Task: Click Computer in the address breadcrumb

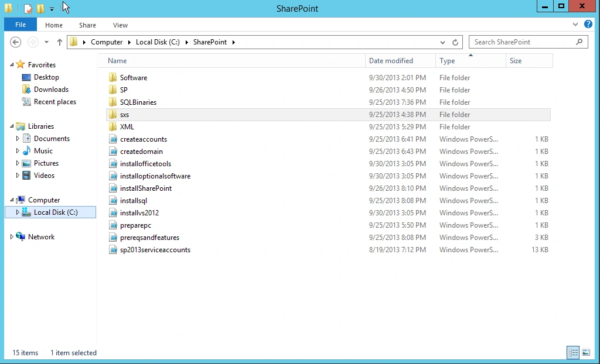Action: click(x=107, y=42)
